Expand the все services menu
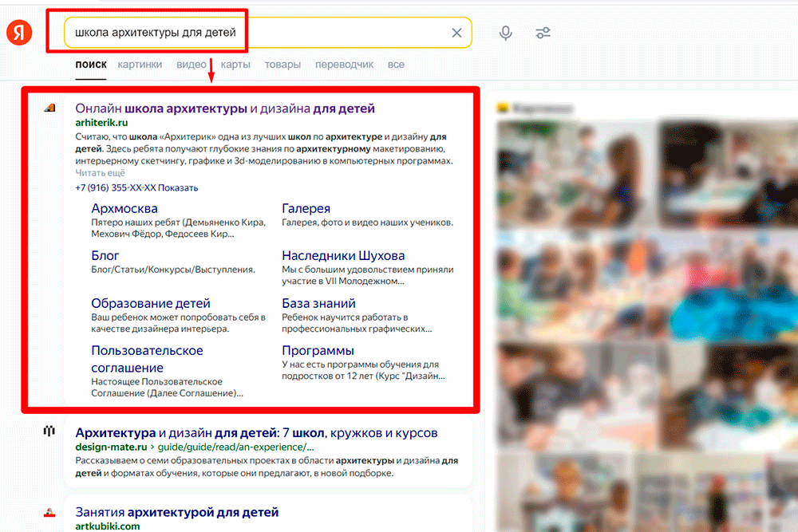 pyautogui.click(x=396, y=65)
